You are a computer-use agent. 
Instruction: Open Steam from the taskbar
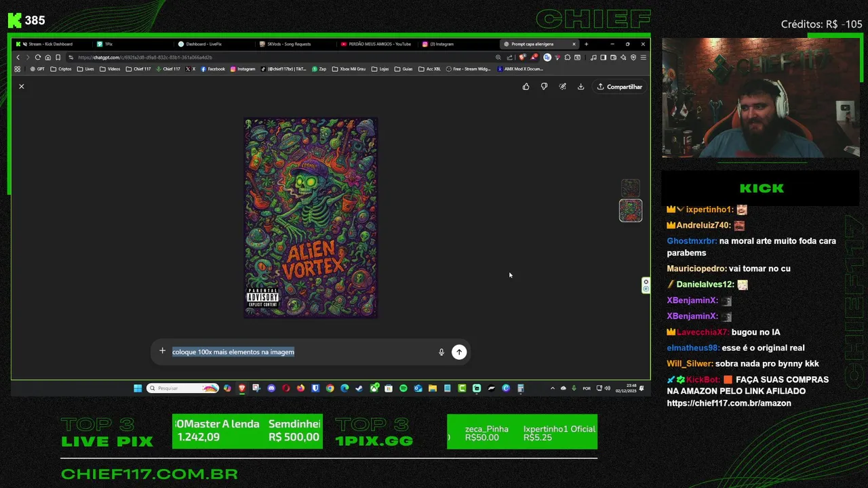[x=358, y=388]
